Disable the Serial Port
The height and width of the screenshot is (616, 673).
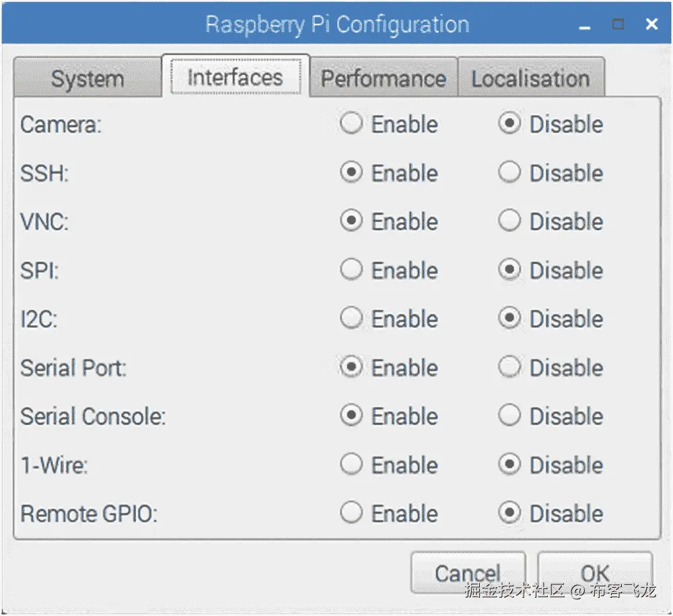[x=509, y=368]
